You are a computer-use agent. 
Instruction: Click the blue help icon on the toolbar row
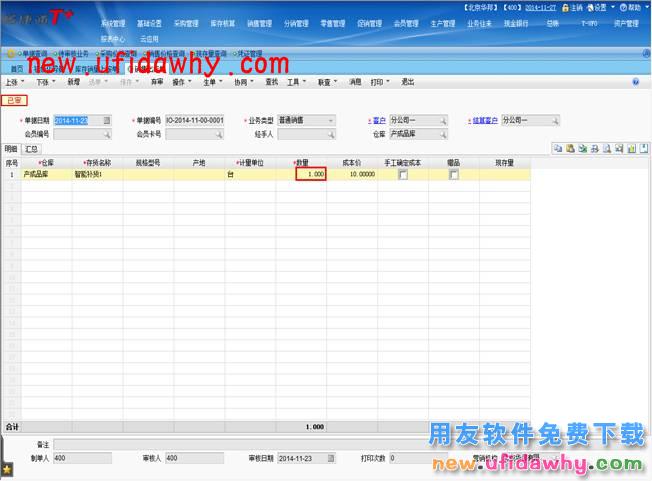(636, 82)
